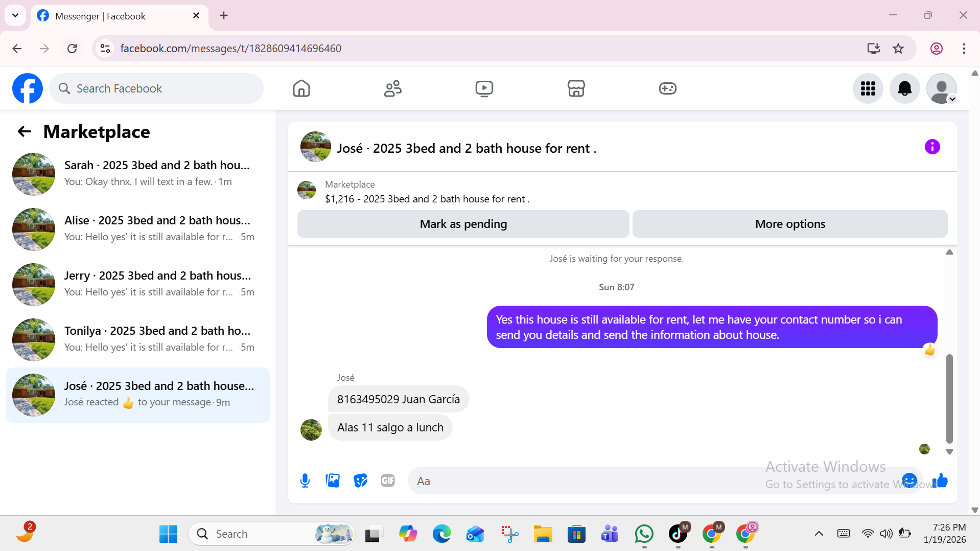Close the Messenger | Facebook tab

pos(196,16)
